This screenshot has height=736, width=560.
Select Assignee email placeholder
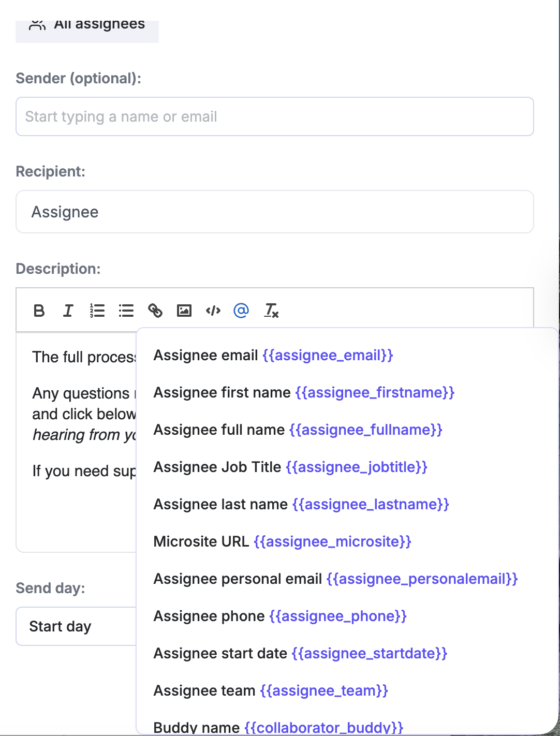[x=273, y=355]
